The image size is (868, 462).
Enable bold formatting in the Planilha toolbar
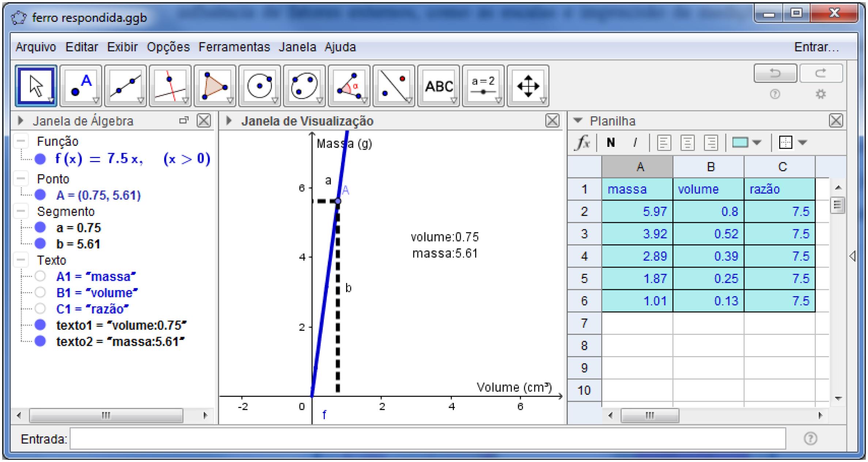[x=611, y=142]
